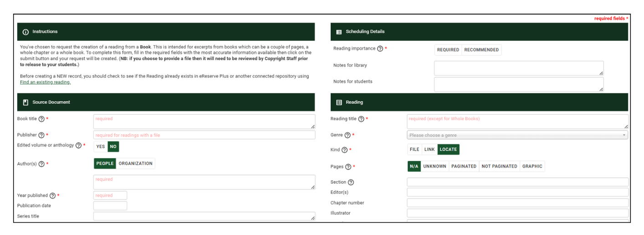Click the Genre help question icon
The image size is (644, 235).
click(348, 135)
